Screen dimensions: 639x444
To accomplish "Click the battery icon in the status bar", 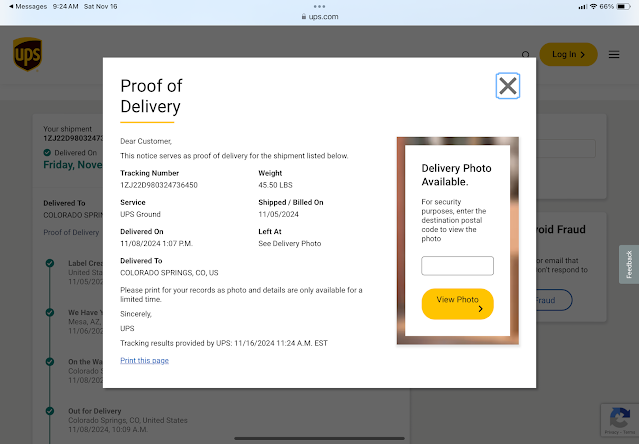I will click(x=624, y=7).
